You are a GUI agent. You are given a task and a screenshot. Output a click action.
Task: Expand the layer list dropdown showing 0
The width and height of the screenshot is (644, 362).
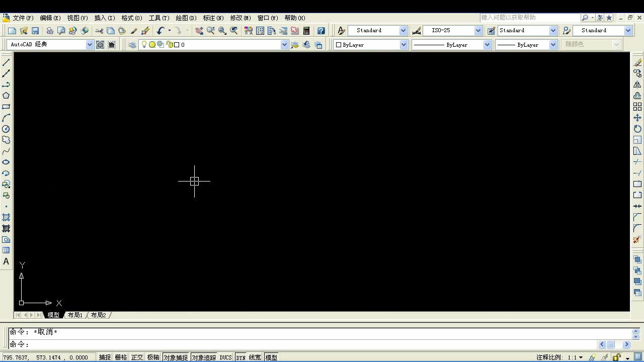pyautogui.click(x=284, y=45)
